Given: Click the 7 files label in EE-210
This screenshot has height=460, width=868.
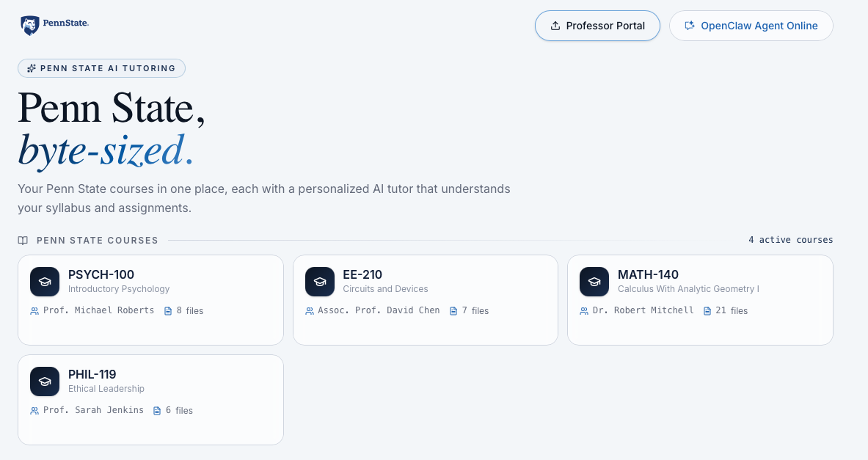Looking at the screenshot, I should coord(475,311).
